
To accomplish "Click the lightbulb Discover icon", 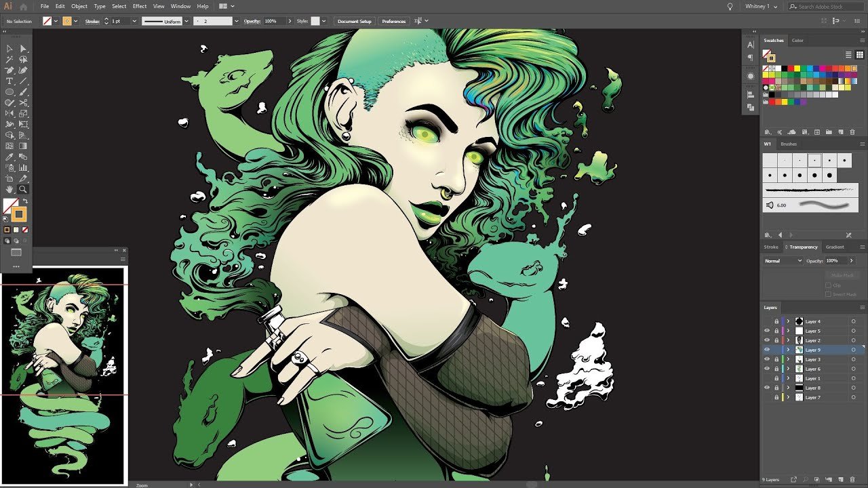I will 730,6.
